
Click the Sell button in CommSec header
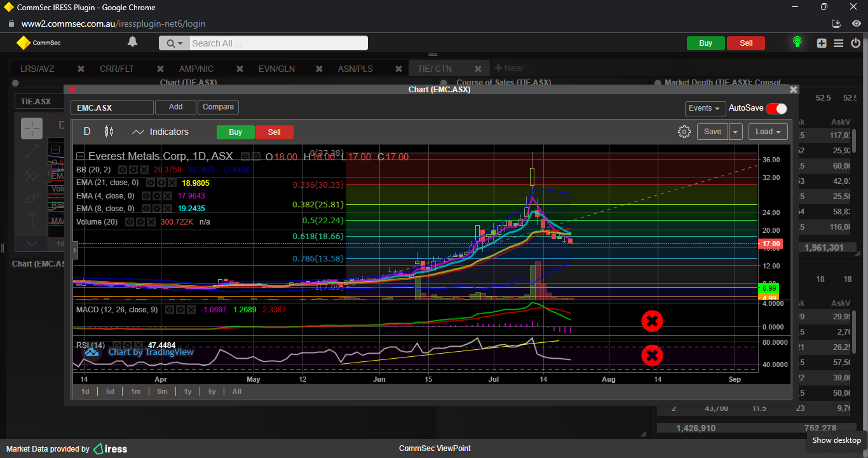[x=746, y=43]
